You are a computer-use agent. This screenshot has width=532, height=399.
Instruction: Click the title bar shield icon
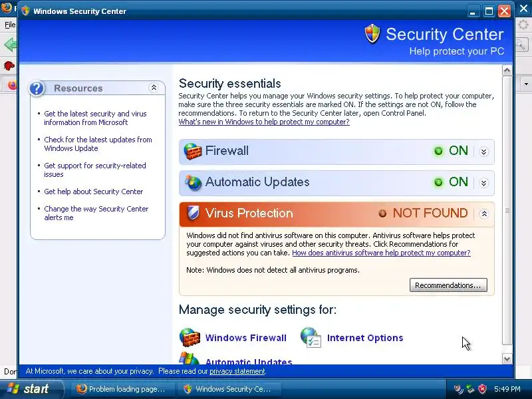(25, 11)
